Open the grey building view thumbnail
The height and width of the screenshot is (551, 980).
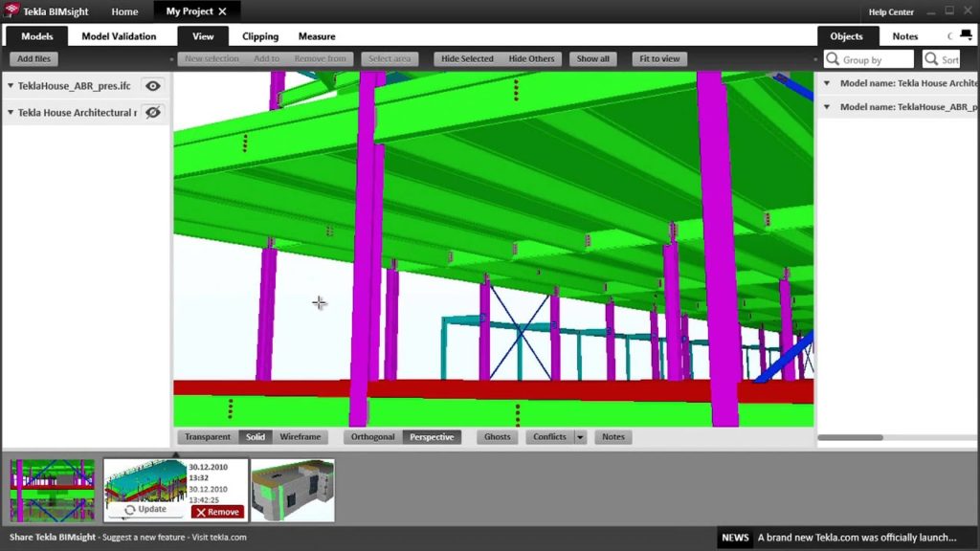point(293,491)
